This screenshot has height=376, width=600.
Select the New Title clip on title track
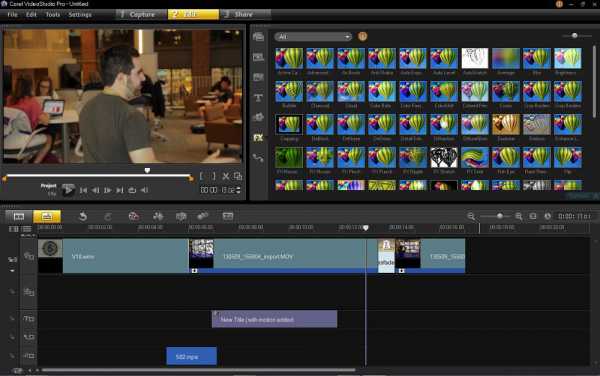click(x=274, y=319)
